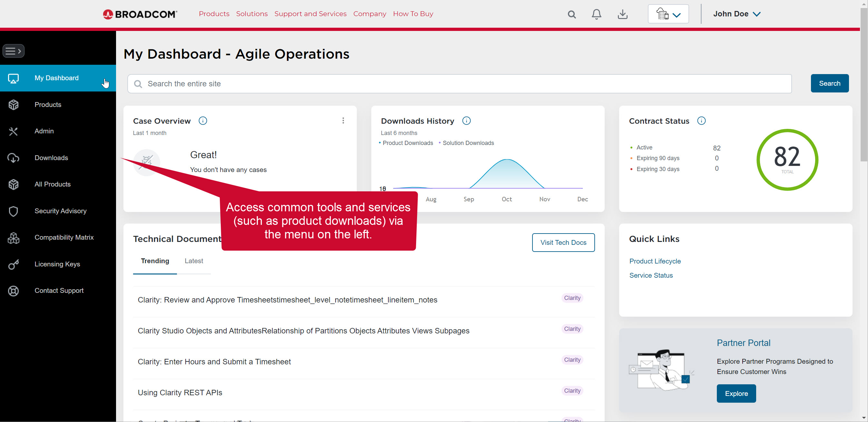Open the Product Lifecycle link
Viewport: 868px width, 422px height.
[x=655, y=261]
